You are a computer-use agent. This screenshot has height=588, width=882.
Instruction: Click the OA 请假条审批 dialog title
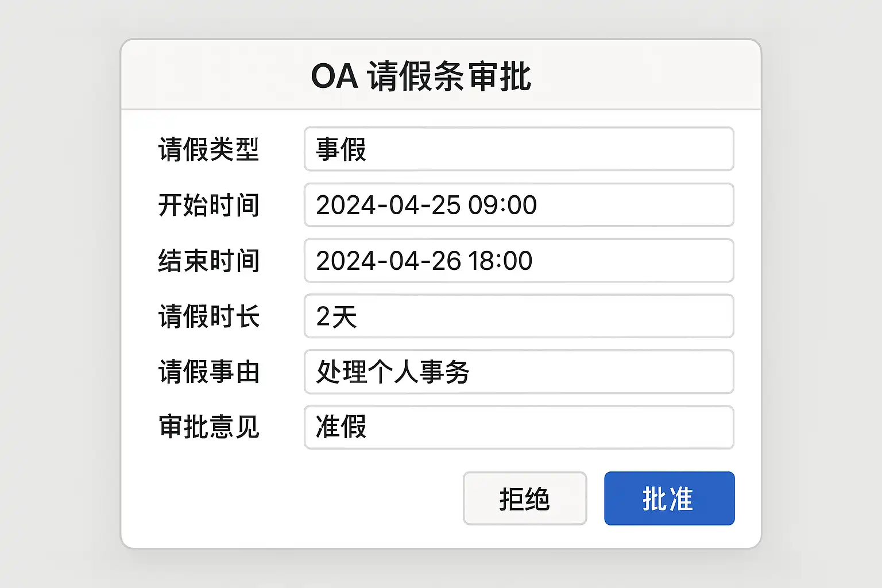pos(421,76)
